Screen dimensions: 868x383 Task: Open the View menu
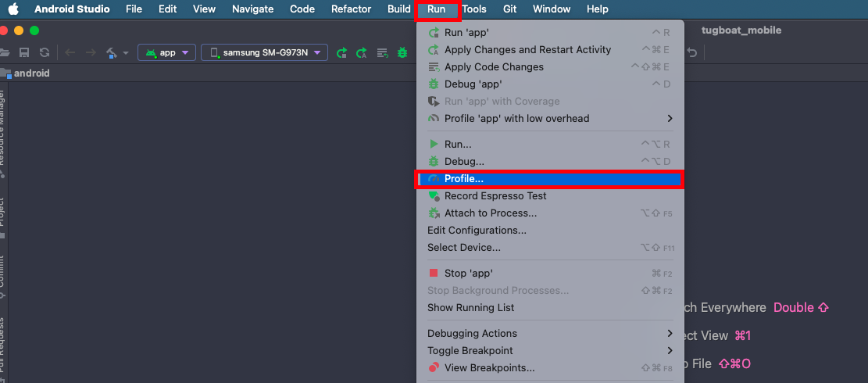[x=204, y=9]
